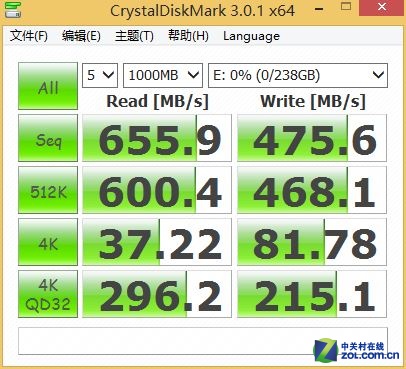Run all benchmarks with All button
Viewport: 406px width, 369px height.
click(48, 86)
